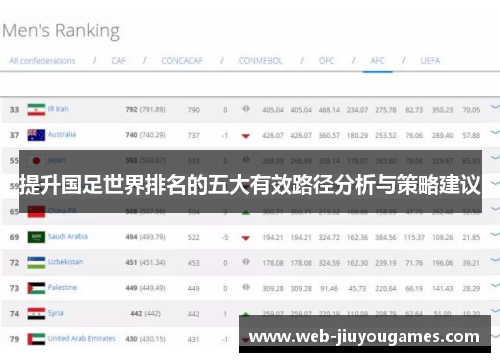Click rank number 33 for IR Iran
The image size is (500, 362).
[14, 110]
